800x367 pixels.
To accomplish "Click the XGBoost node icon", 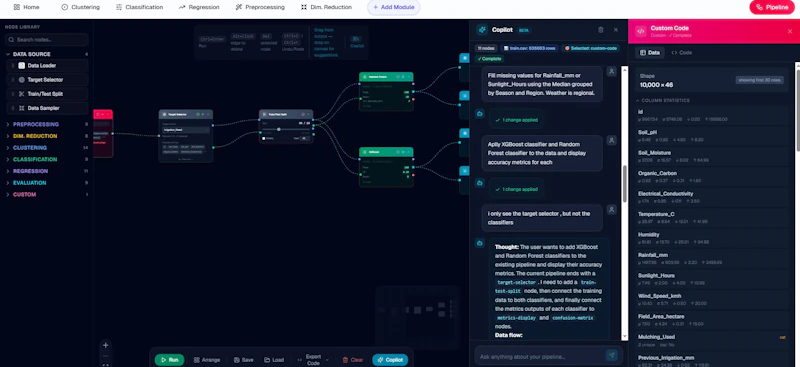I will [x=365, y=152].
